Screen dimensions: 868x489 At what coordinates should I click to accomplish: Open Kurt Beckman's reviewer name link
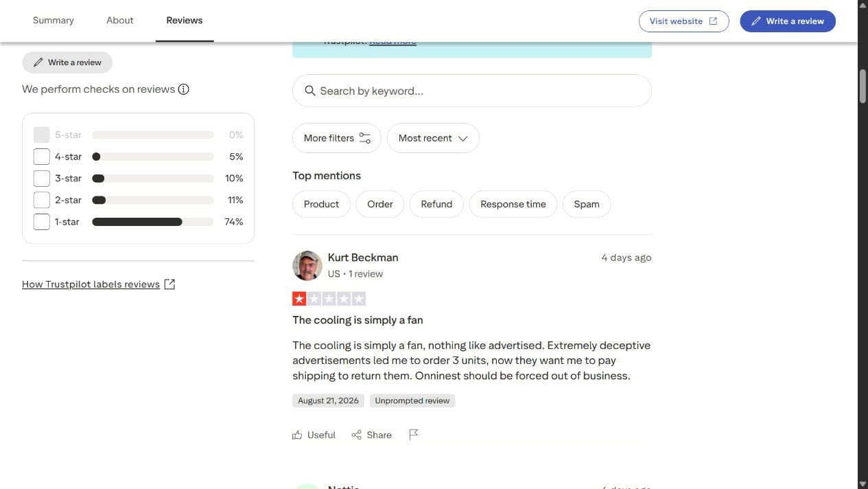click(363, 258)
